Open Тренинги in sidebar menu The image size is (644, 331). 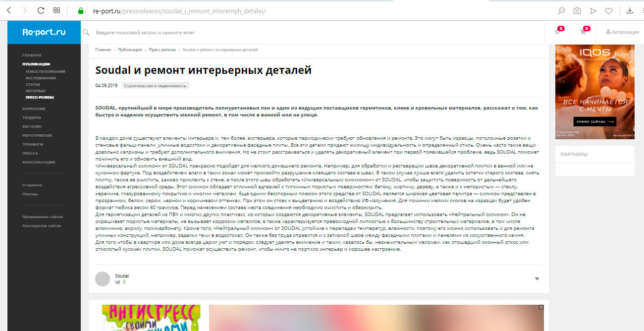[x=33, y=144]
